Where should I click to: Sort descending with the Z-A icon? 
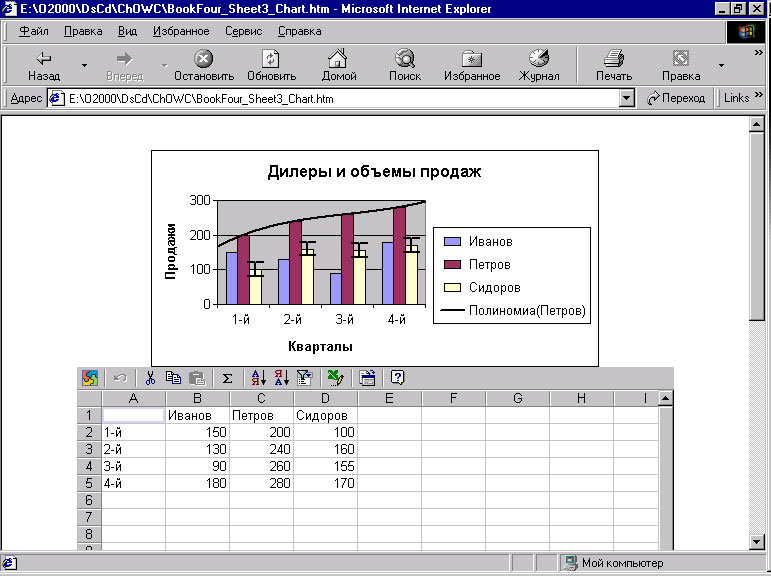coord(281,378)
